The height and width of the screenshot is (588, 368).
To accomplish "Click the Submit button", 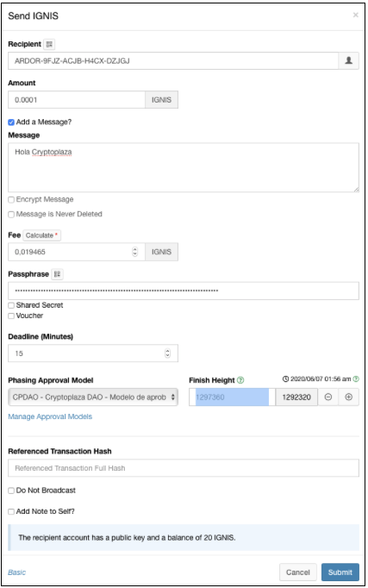I will 340,572.
